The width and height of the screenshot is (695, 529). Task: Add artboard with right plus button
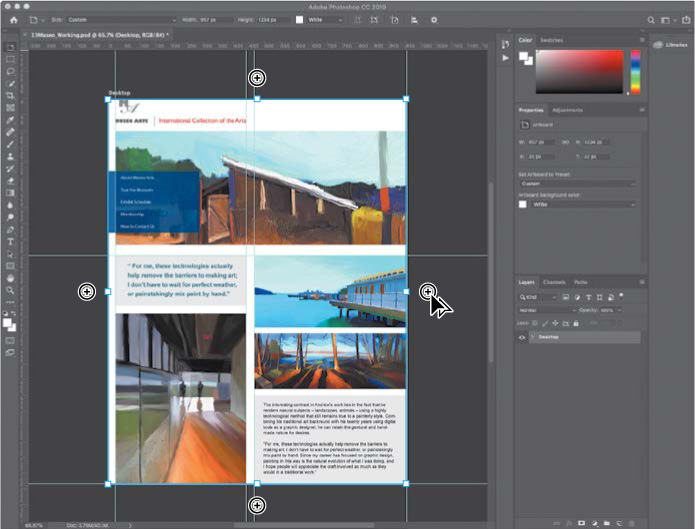[428, 291]
